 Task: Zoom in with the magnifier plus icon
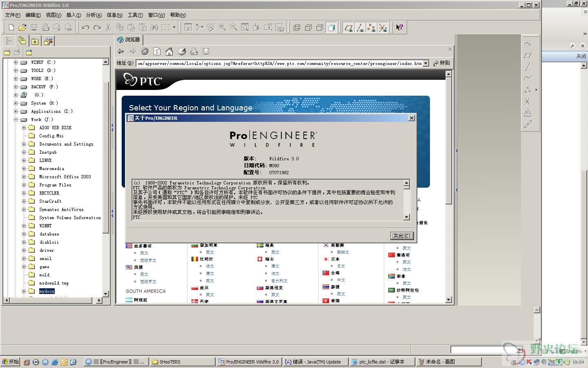(x=223, y=27)
